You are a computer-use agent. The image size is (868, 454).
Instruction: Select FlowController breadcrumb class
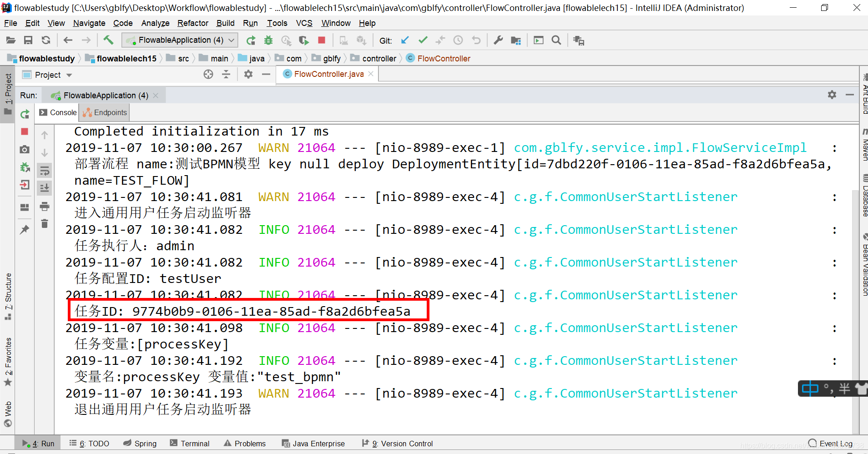pyautogui.click(x=439, y=58)
